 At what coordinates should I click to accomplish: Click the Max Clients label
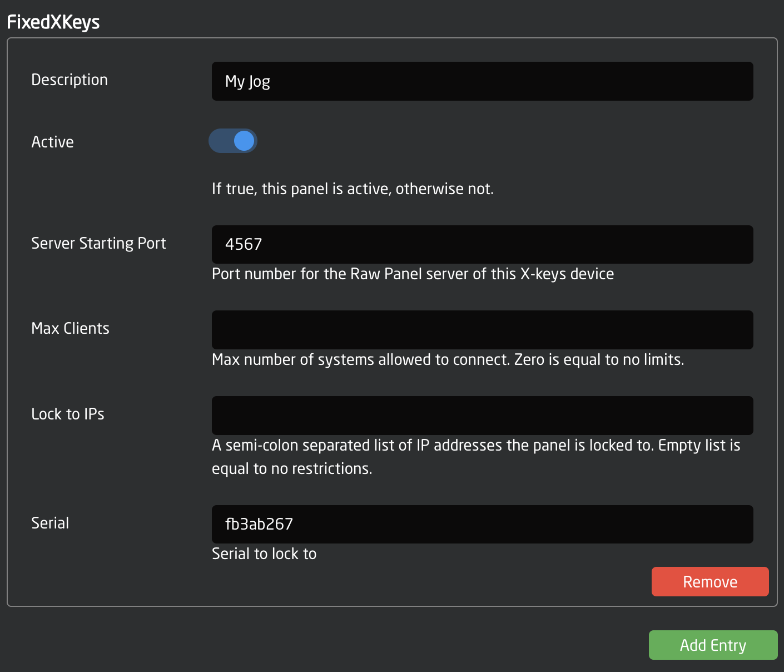(71, 328)
